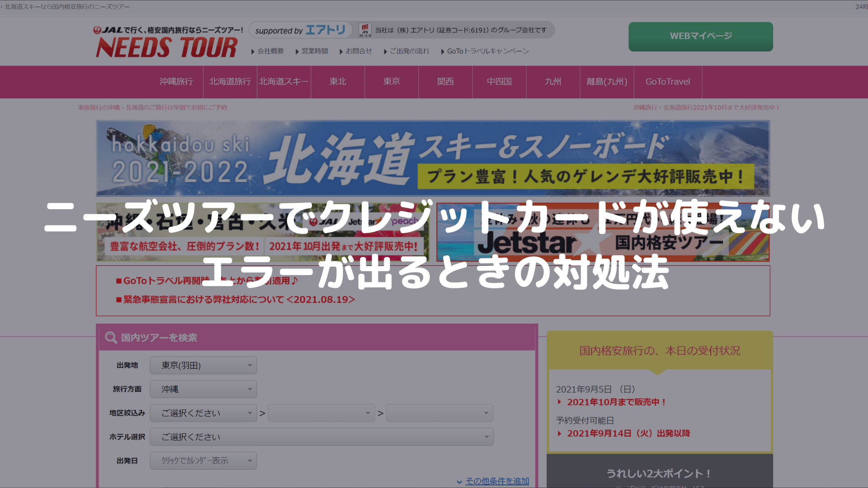The height and width of the screenshot is (488, 868).
Task: Click the JPX stock exchange icon
Action: pos(365,30)
